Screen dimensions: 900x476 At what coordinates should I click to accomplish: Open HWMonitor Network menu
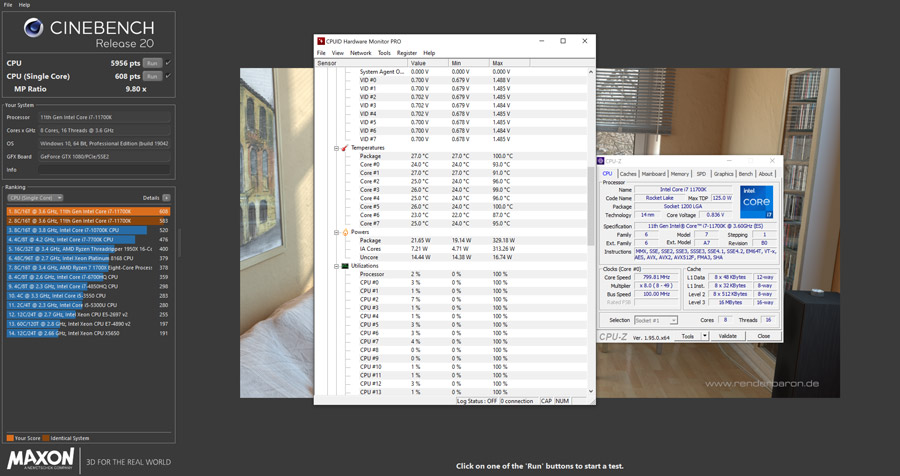point(360,53)
